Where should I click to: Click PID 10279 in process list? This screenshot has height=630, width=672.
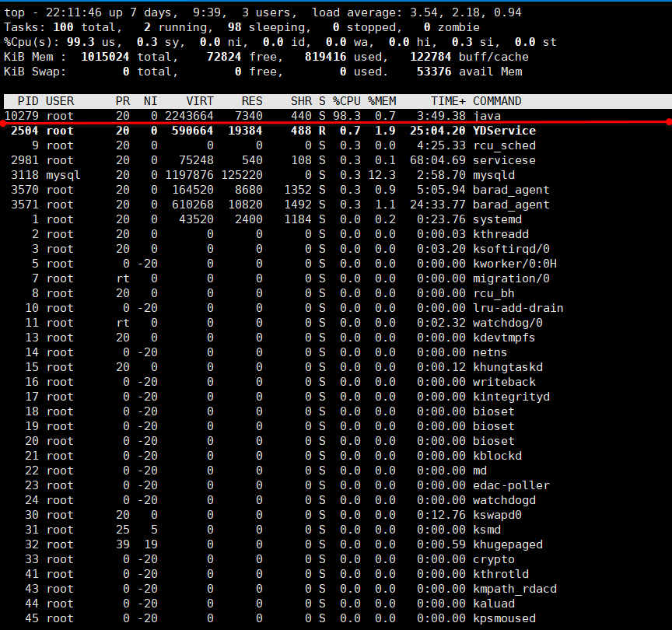pos(22,116)
